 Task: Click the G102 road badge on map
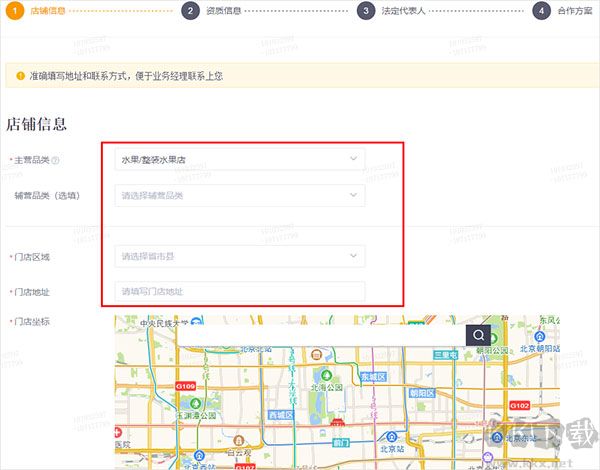(x=520, y=405)
